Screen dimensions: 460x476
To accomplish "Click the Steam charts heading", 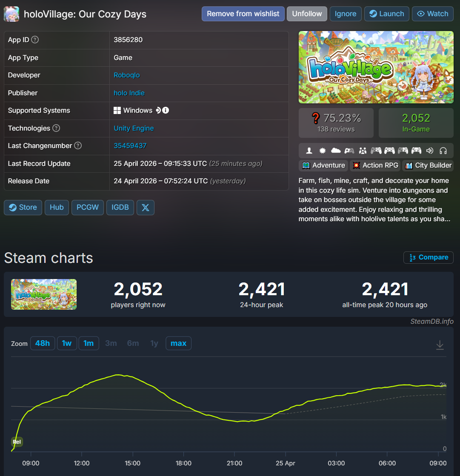I will click(x=49, y=258).
